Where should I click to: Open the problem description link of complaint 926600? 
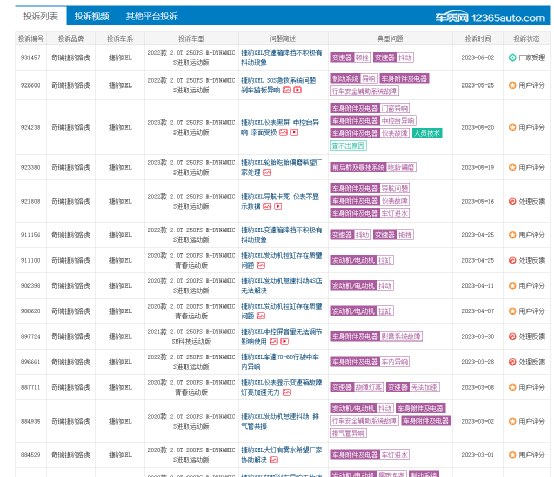point(278,85)
